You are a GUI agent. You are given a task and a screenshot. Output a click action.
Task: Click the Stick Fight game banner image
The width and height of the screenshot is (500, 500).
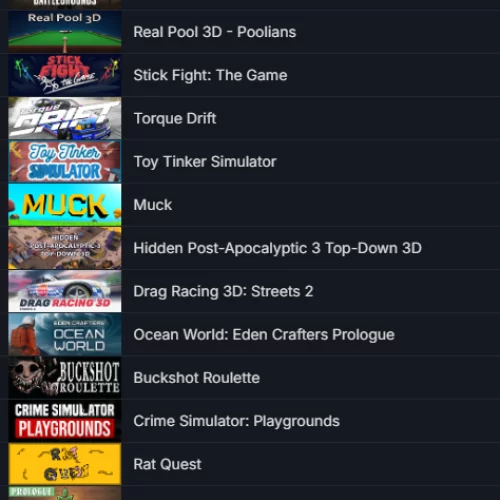click(65, 75)
